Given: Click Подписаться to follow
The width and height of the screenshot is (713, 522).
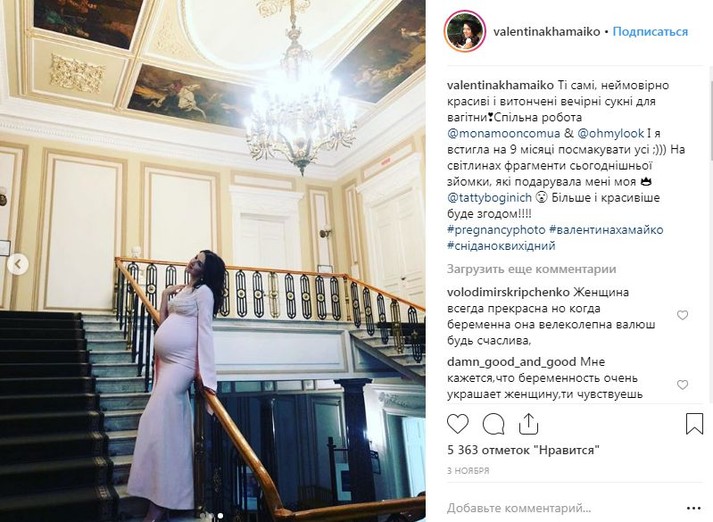Looking at the screenshot, I should click(x=650, y=32).
